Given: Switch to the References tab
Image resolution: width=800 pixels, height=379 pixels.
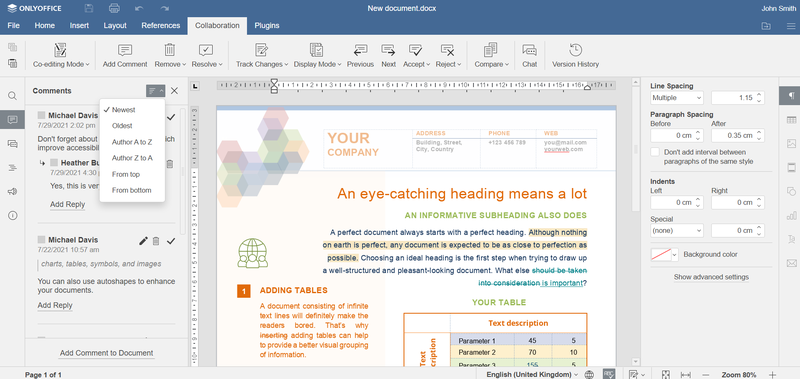Looking at the screenshot, I should [x=161, y=26].
